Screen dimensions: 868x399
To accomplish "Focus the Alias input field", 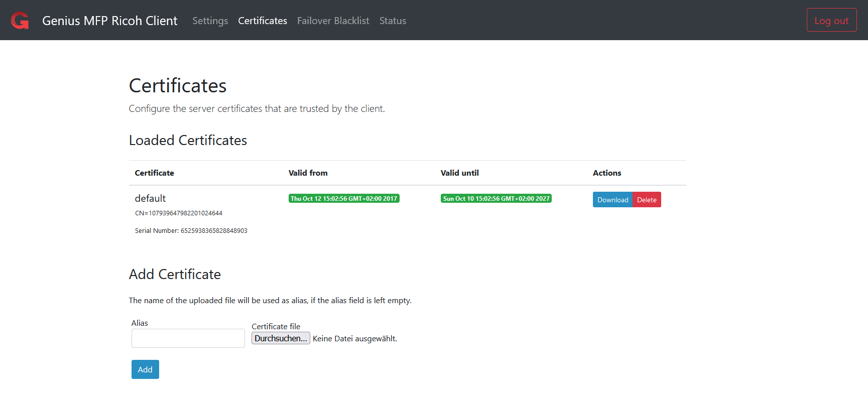I will tap(188, 338).
